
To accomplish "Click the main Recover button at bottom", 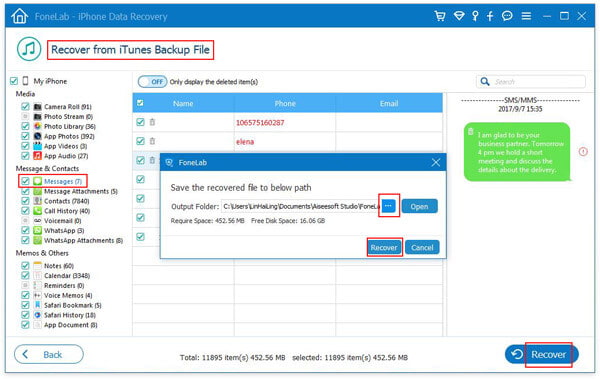I will tap(541, 354).
